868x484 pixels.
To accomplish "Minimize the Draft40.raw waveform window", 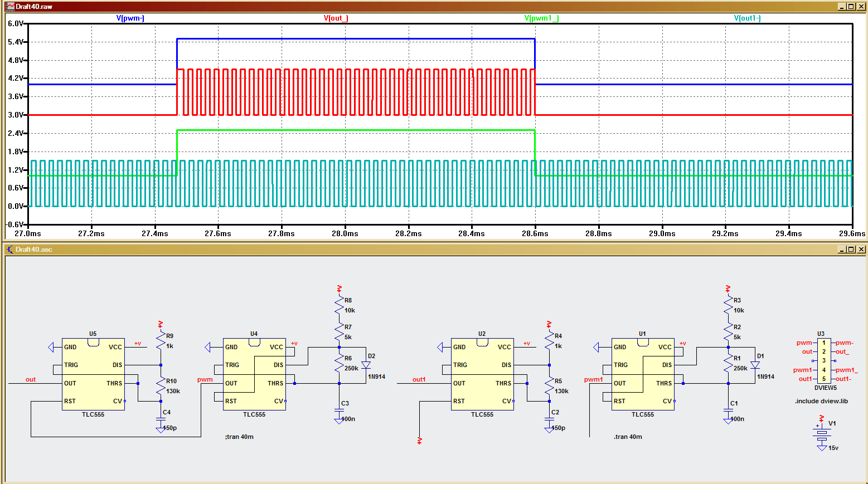I will point(842,7).
